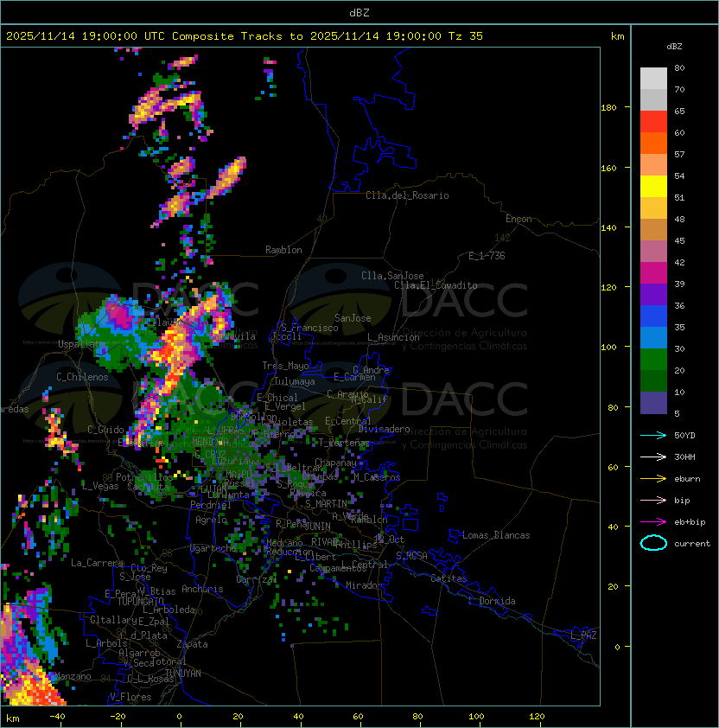719x728 pixels.
Task: Click the L_PAZ map label
Action: 583,635
